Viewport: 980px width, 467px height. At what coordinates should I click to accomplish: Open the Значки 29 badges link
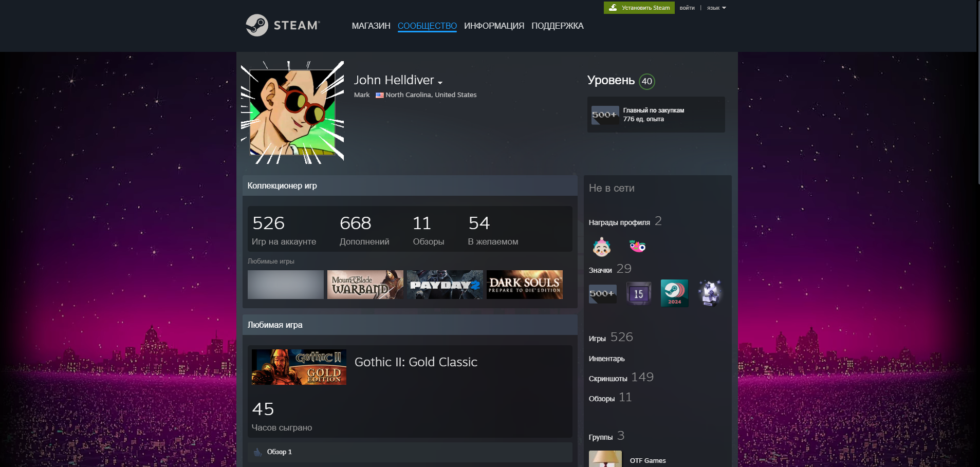610,269
